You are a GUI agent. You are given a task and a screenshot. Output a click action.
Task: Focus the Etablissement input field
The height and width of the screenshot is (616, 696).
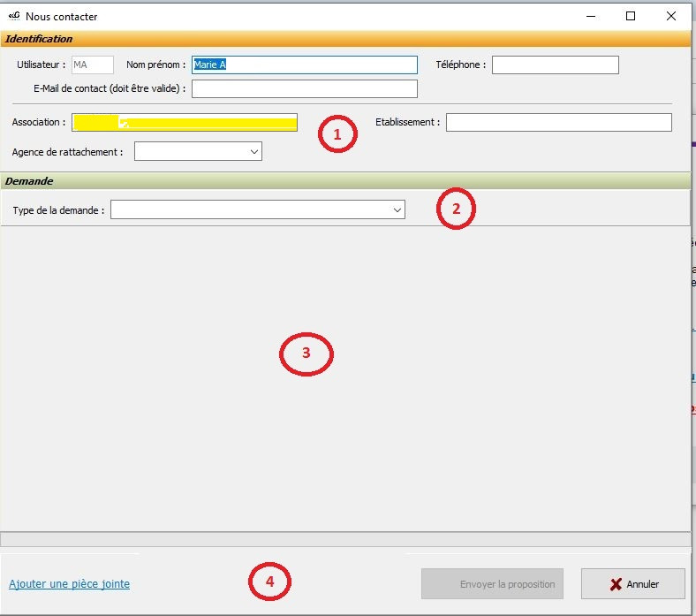click(x=558, y=122)
